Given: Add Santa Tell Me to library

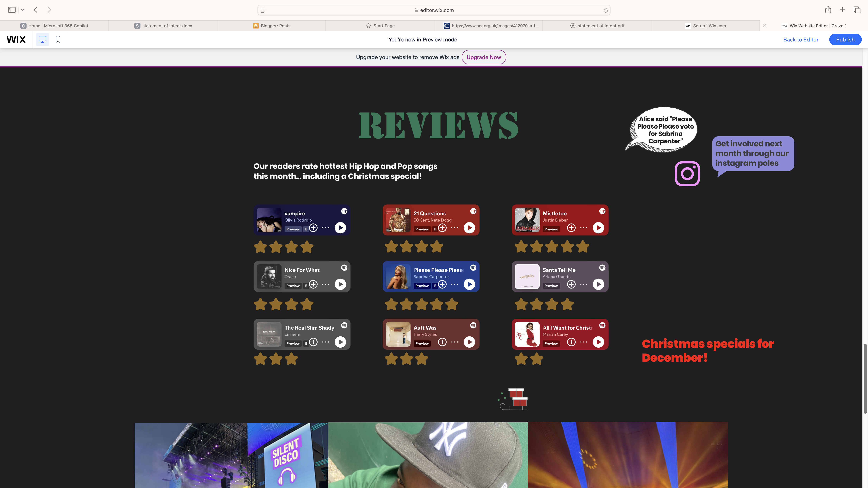Looking at the screenshot, I should click(572, 284).
